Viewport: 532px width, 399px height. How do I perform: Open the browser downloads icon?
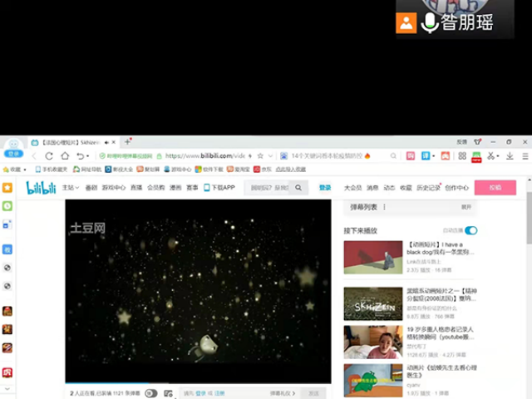(510, 155)
